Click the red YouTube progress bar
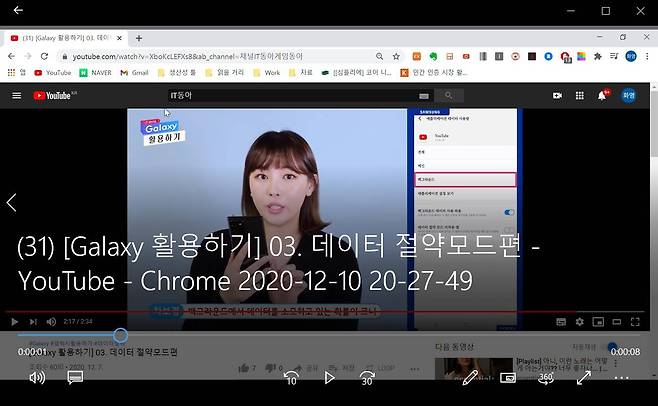 (x=324, y=312)
